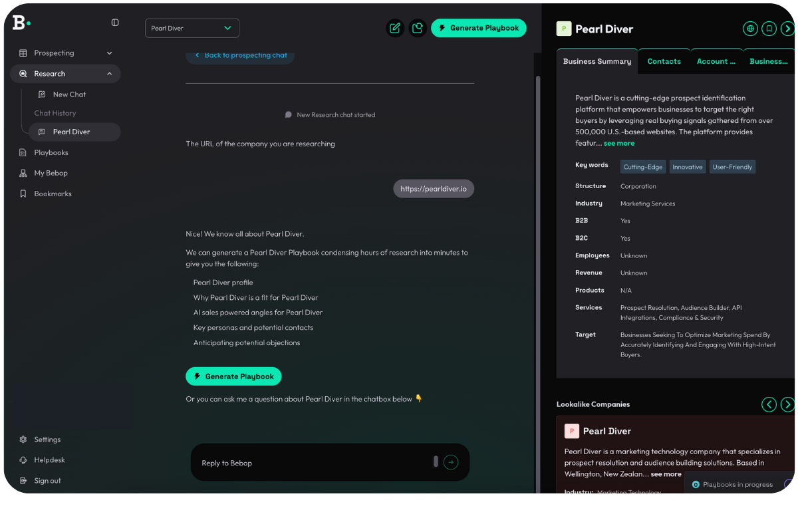
Task: Click the right arrow next to bookmark icon
Action: pos(787,29)
